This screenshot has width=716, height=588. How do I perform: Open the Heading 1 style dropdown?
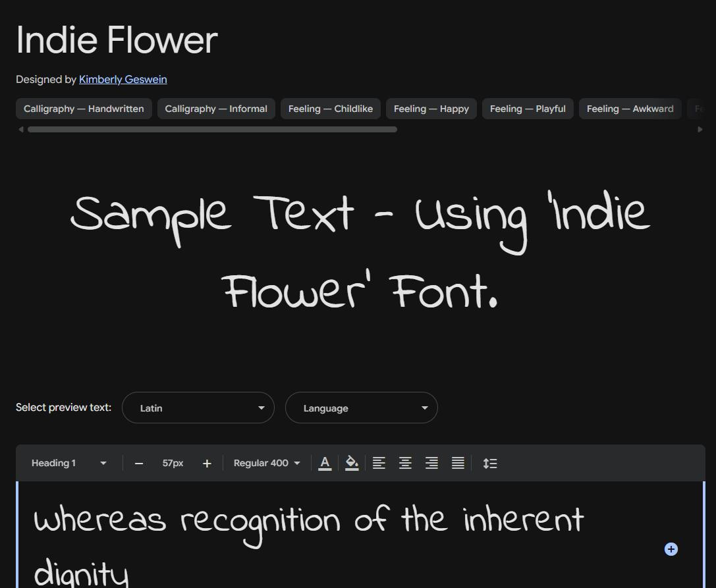click(69, 463)
